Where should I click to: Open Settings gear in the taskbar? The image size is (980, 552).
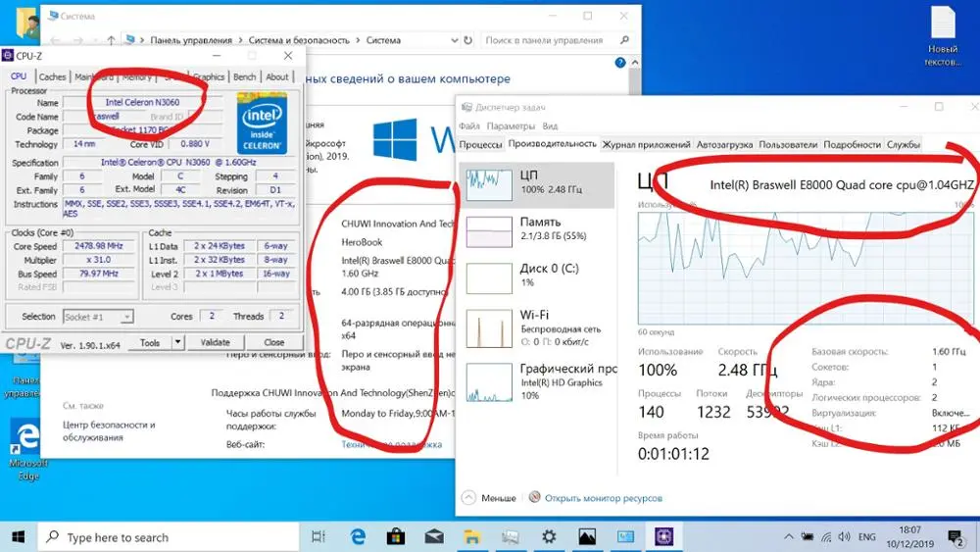(549, 536)
